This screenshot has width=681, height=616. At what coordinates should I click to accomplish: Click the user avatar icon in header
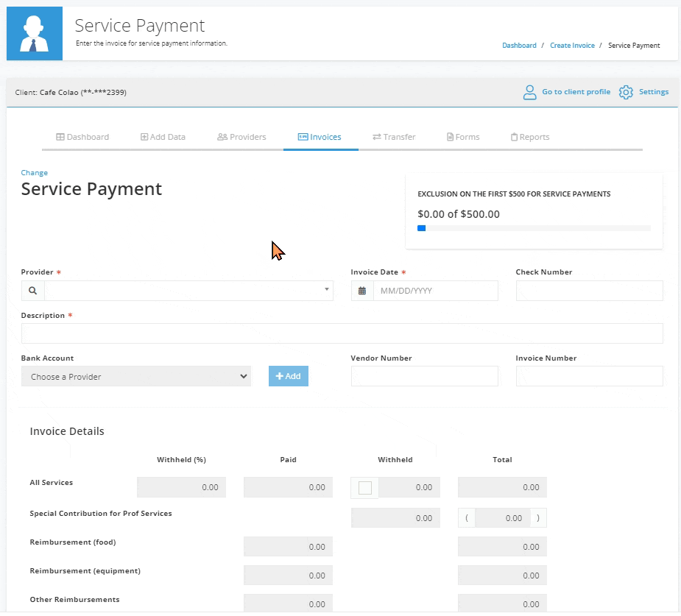[x=35, y=34]
